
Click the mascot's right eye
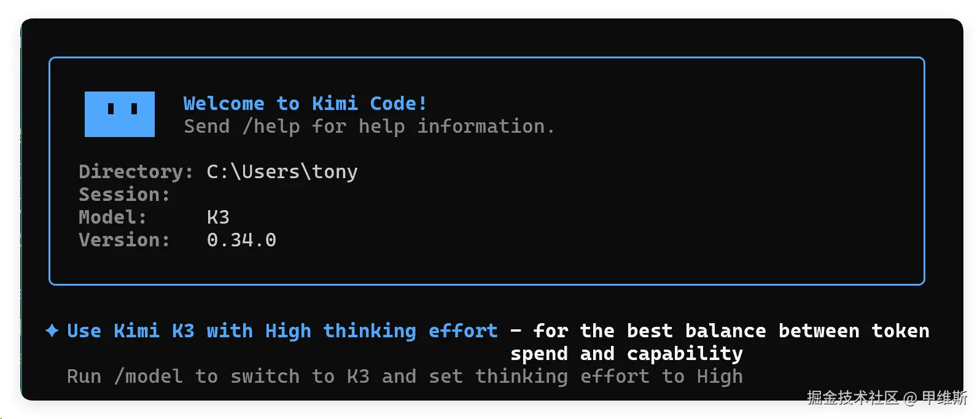click(134, 109)
